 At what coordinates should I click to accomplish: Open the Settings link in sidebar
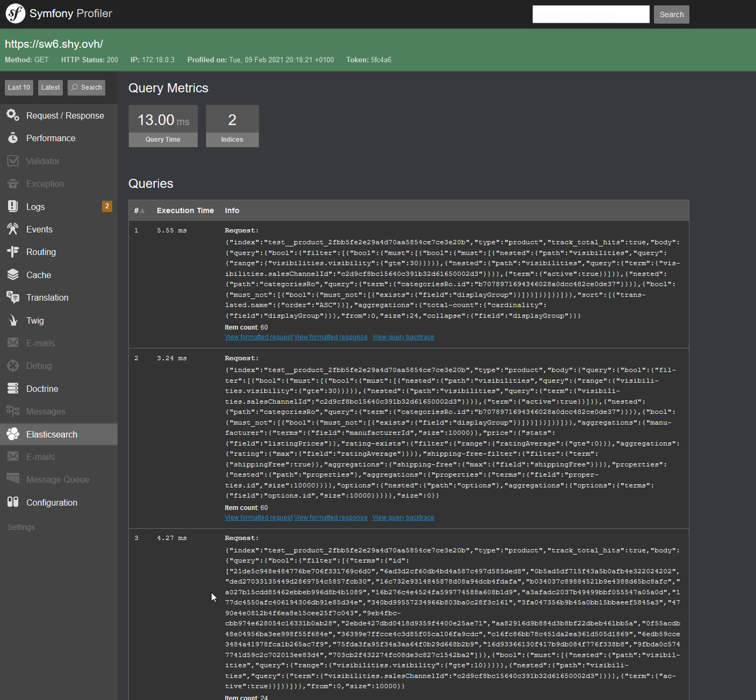coord(21,527)
